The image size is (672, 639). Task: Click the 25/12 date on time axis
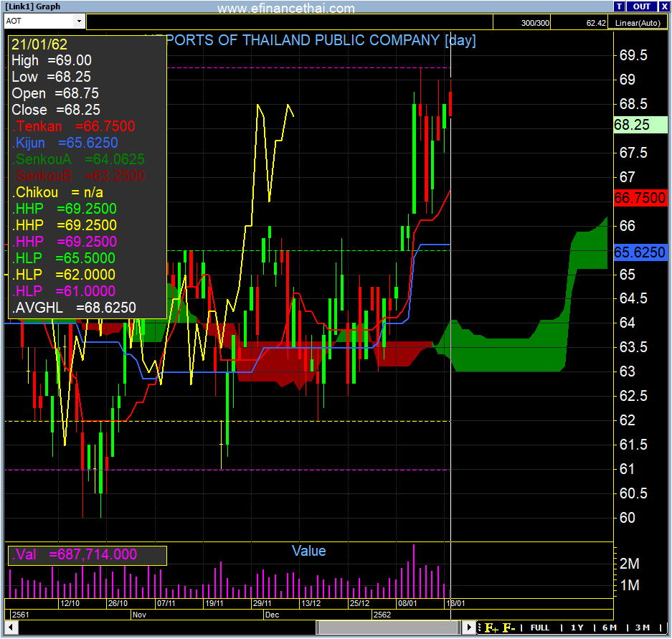tap(359, 603)
